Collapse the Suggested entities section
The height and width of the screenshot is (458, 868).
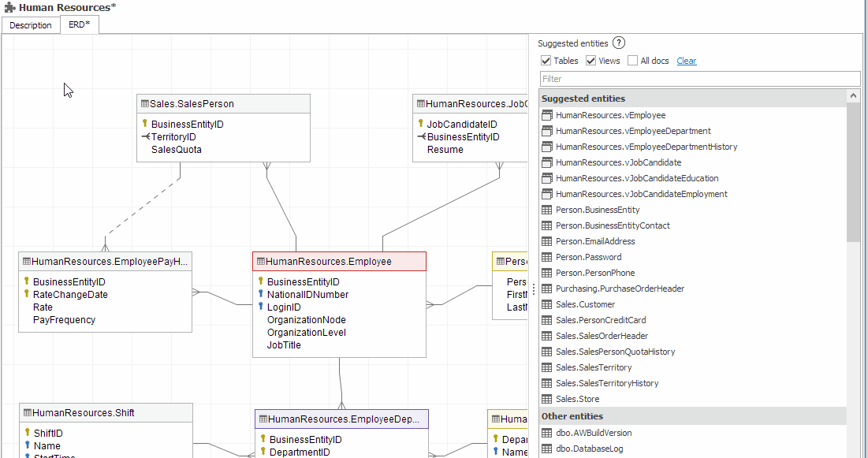[583, 99]
